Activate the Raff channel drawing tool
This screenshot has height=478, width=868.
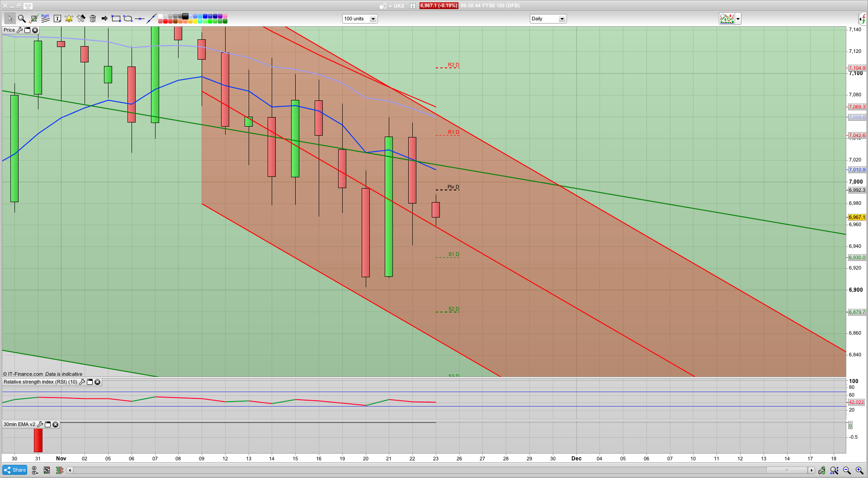[x=45, y=19]
